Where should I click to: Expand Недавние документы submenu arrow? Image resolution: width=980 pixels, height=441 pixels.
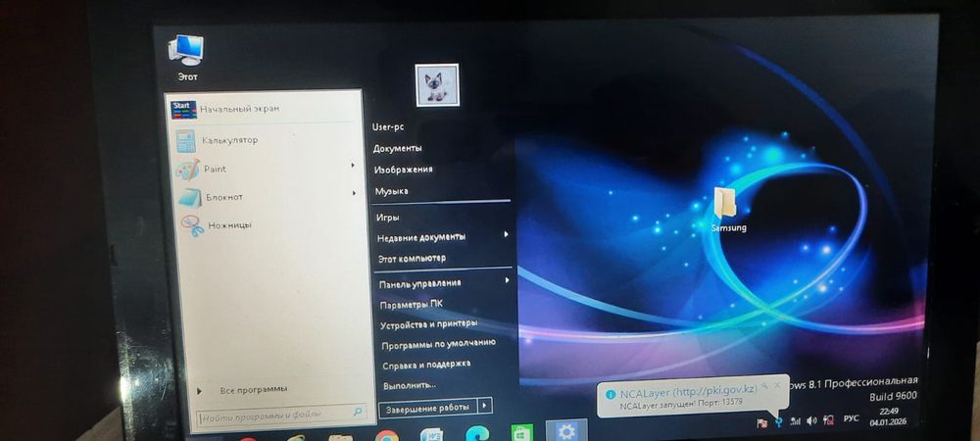(506, 234)
